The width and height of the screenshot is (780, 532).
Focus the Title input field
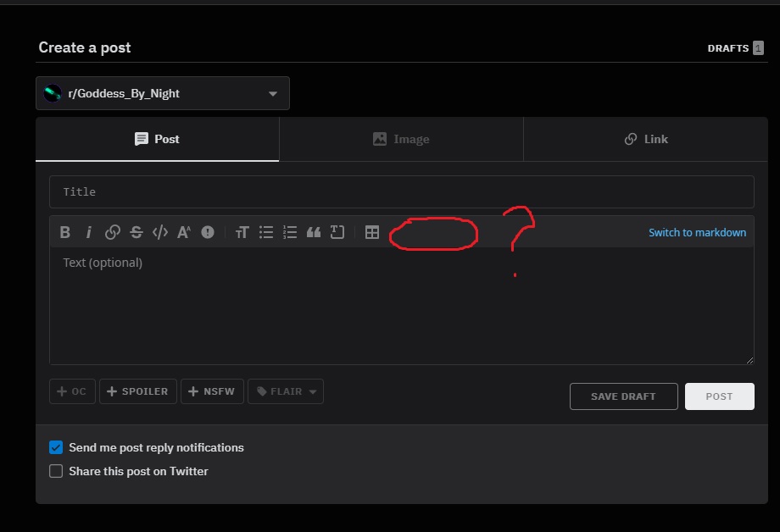(x=401, y=192)
